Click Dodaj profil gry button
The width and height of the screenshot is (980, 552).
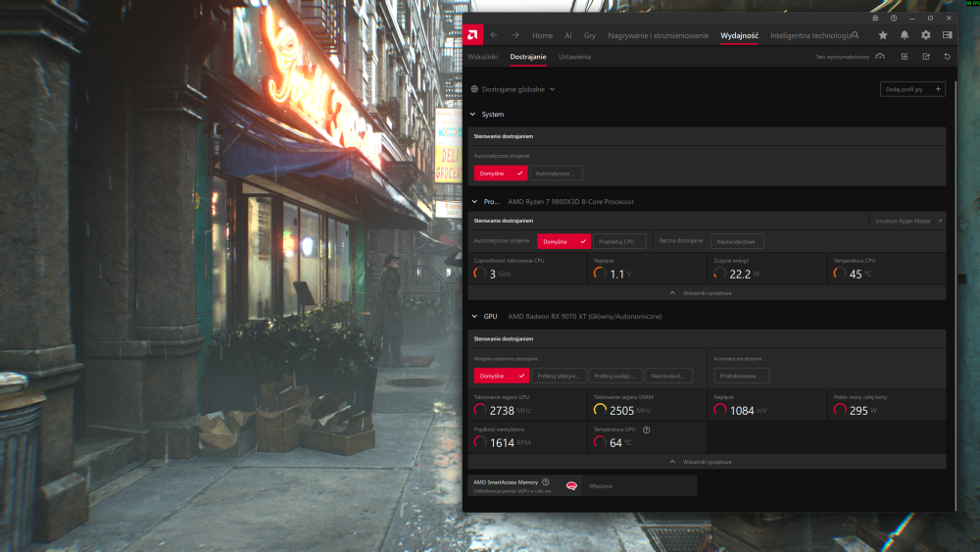[912, 89]
